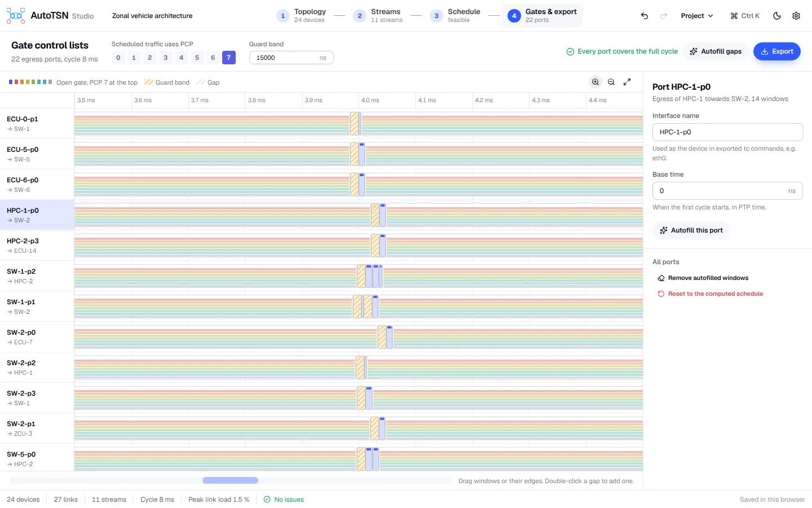
Task: Select PCP 4 for scheduled traffic
Action: tap(181, 58)
